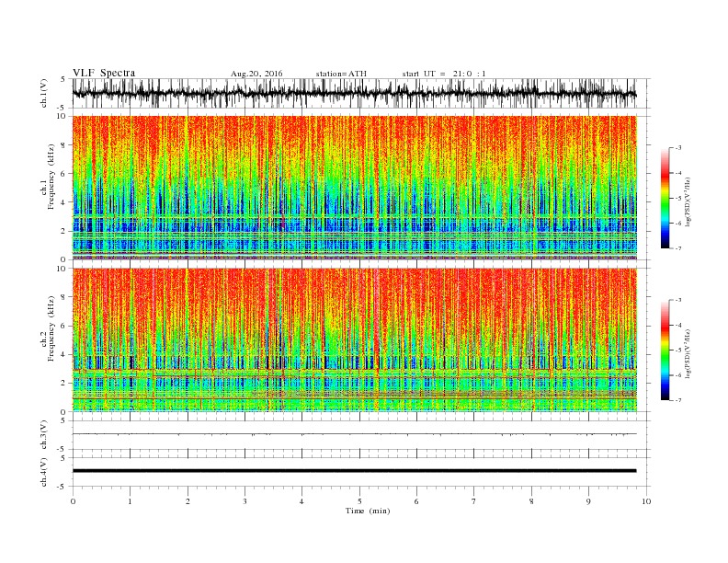Click the 'Time (min)' x-axis label
The image size is (728, 563).
(x=368, y=511)
